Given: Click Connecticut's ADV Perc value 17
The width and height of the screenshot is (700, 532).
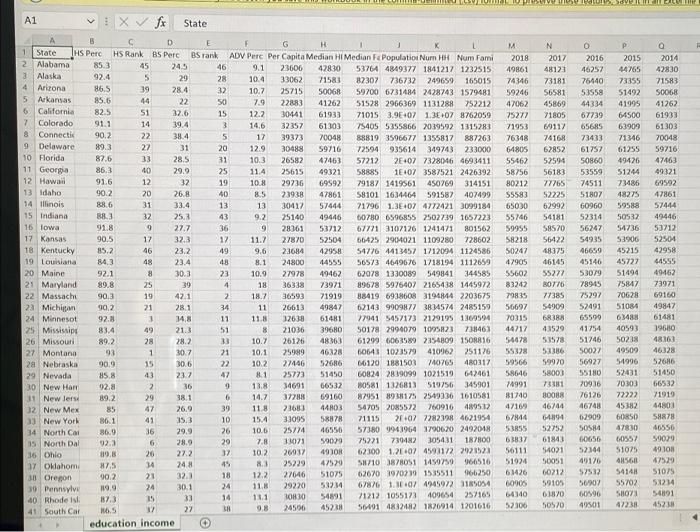Looking at the screenshot, I should 248,137.
